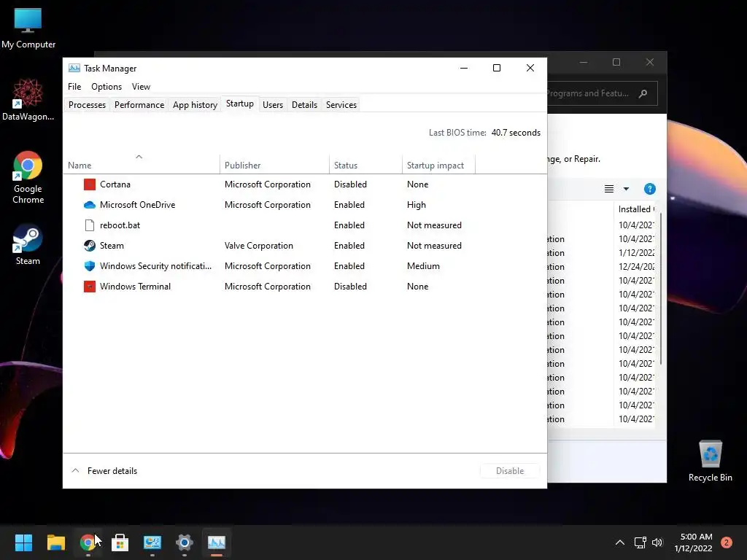Click Installed column header in Programs window
747x560 pixels.
pos(636,209)
